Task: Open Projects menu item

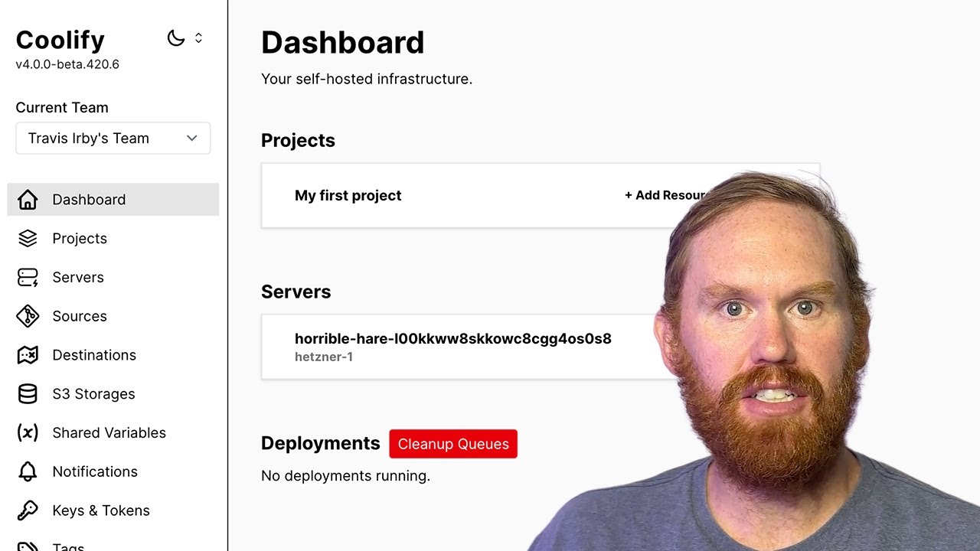Action: coord(113,239)
